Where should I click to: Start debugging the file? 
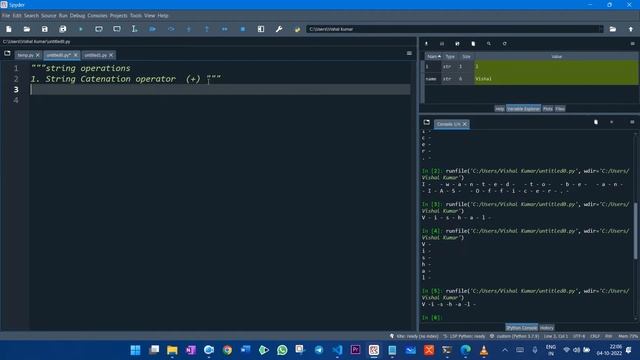pos(153,29)
